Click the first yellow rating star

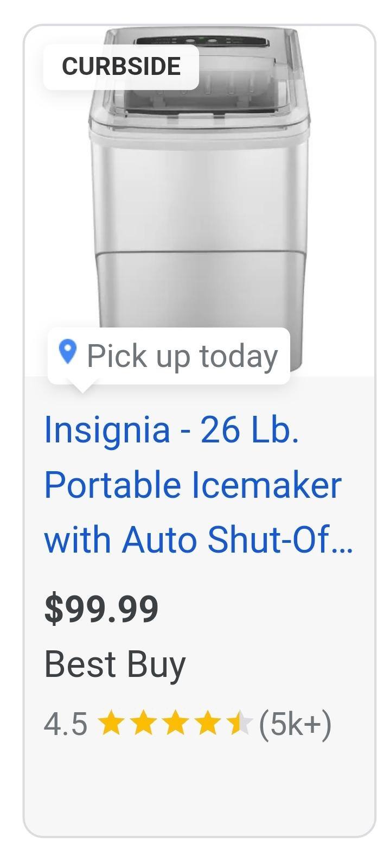coord(111,724)
